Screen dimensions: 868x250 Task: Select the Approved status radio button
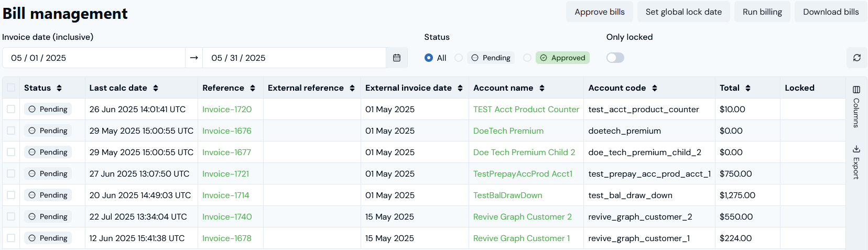click(x=527, y=58)
